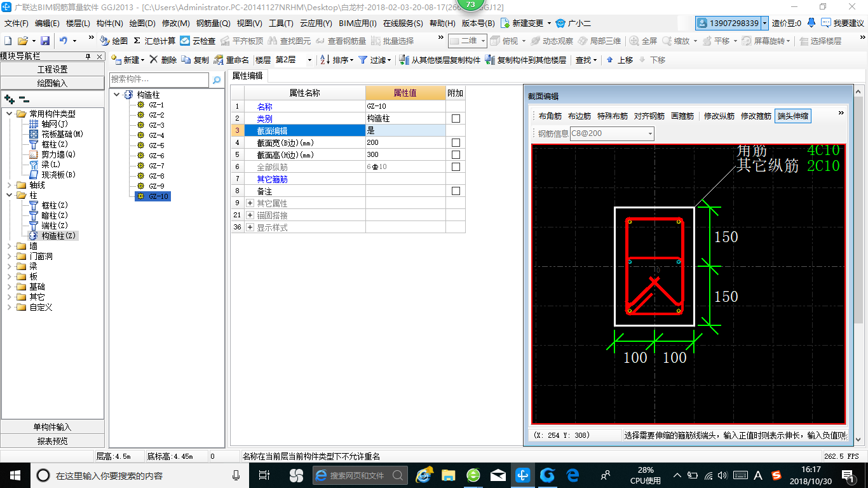Open the 工具(T) menu
The width and height of the screenshot is (868, 488).
281,23
